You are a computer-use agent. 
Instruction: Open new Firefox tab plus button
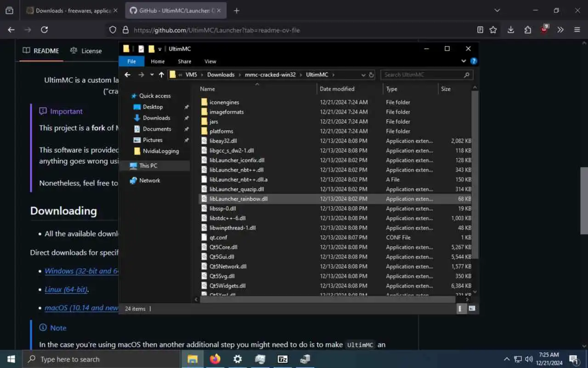[x=237, y=11]
